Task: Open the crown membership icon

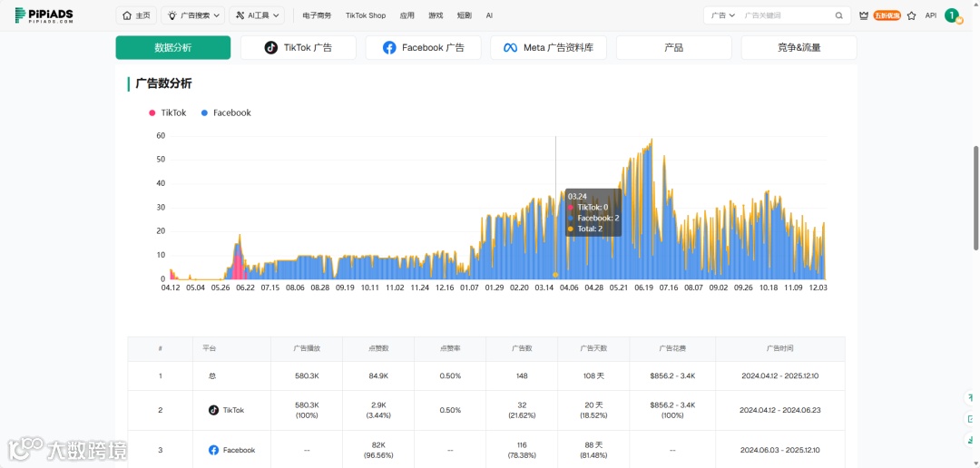Action: [864, 15]
